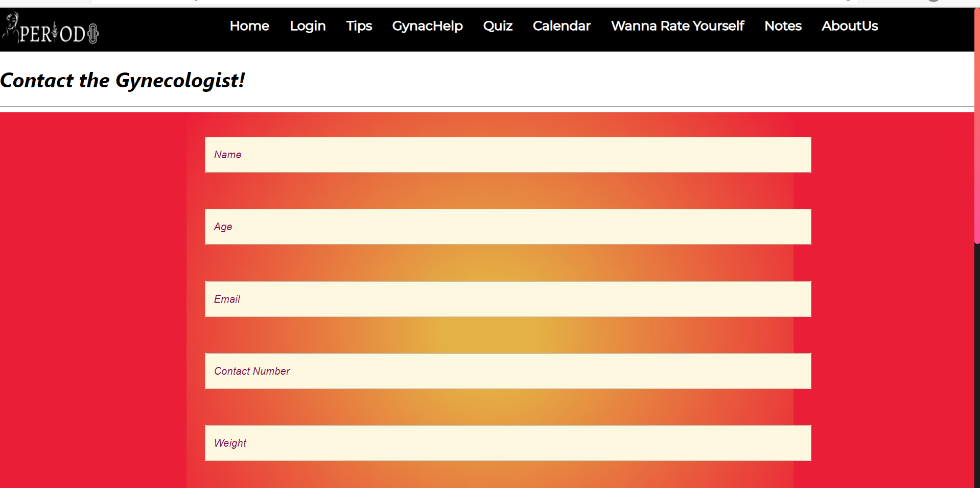Click the Email text field
The width and height of the screenshot is (980, 488).
[507, 299]
